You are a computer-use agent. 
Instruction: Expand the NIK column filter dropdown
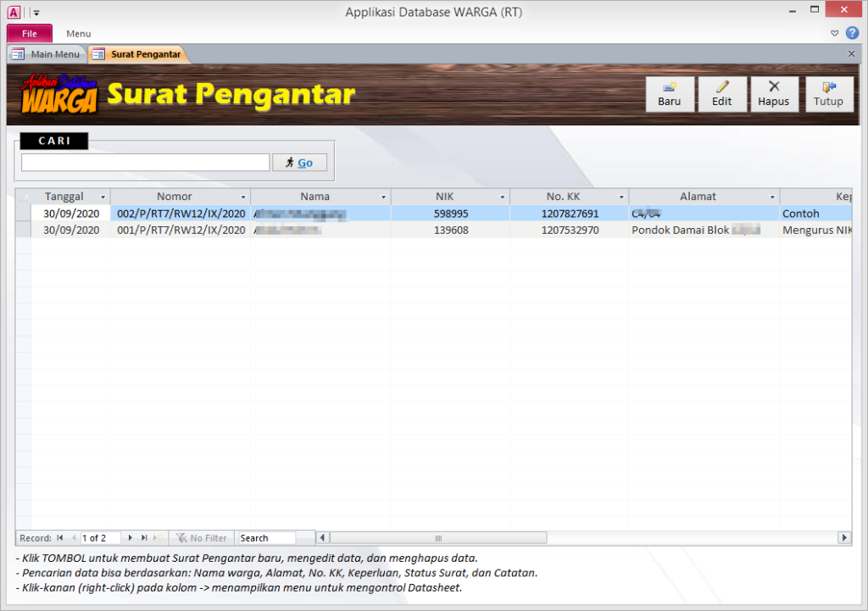click(x=503, y=197)
